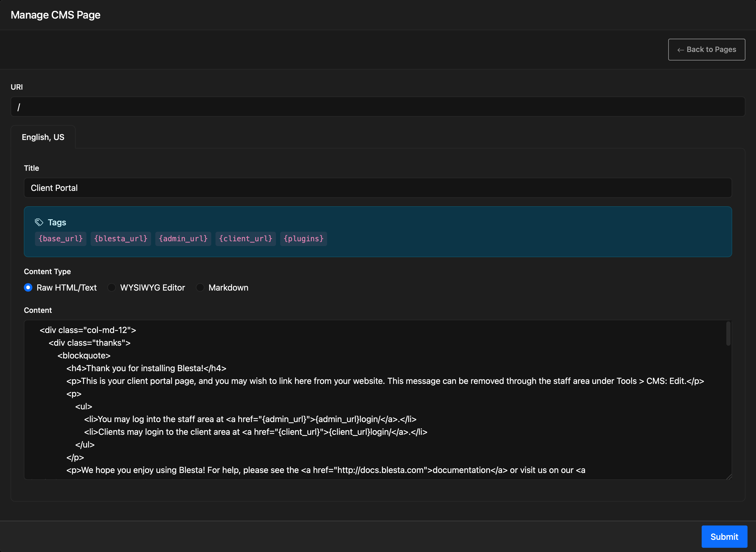Viewport: 756px width, 552px height.
Task: Grab the textarea resize handle corner
Action: pyautogui.click(x=729, y=476)
